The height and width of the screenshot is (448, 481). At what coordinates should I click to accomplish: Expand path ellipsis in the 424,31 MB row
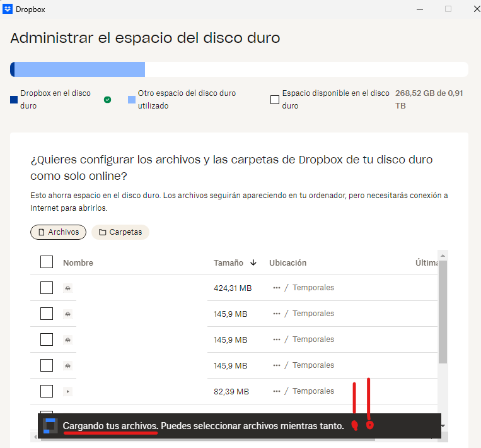point(276,288)
